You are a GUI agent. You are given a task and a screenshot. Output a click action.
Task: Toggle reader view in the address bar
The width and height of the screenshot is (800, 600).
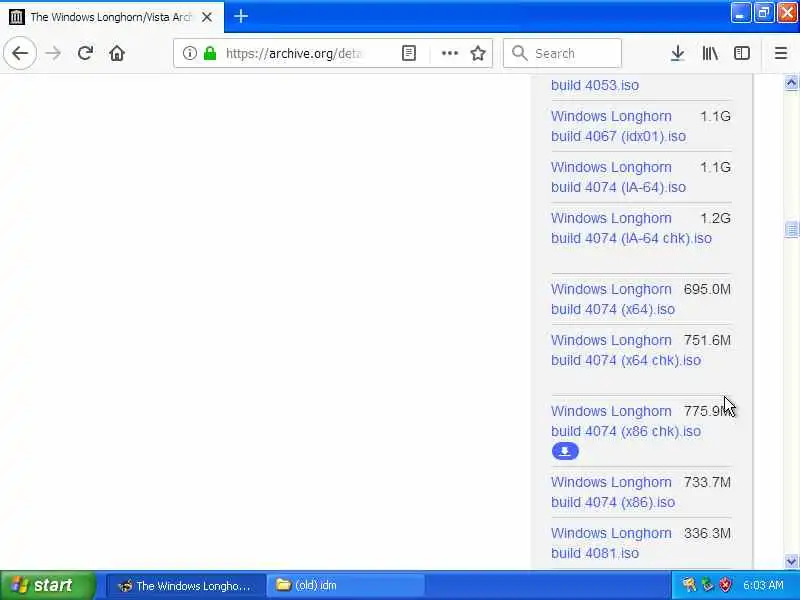409,53
